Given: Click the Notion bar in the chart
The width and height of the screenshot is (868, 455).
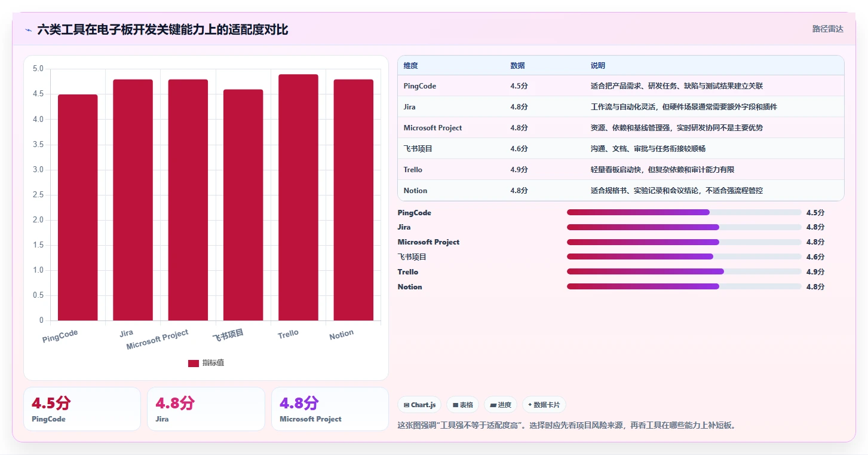Looking at the screenshot, I should coord(354,200).
